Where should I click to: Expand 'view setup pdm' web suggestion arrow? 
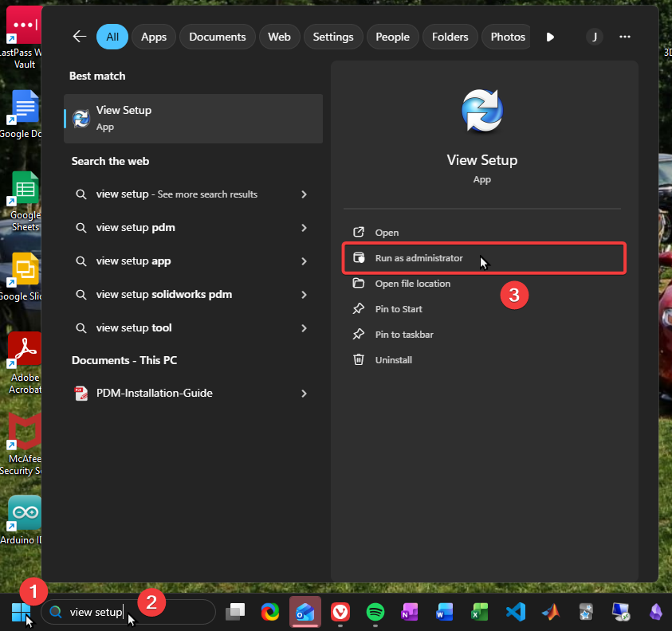[x=304, y=228]
